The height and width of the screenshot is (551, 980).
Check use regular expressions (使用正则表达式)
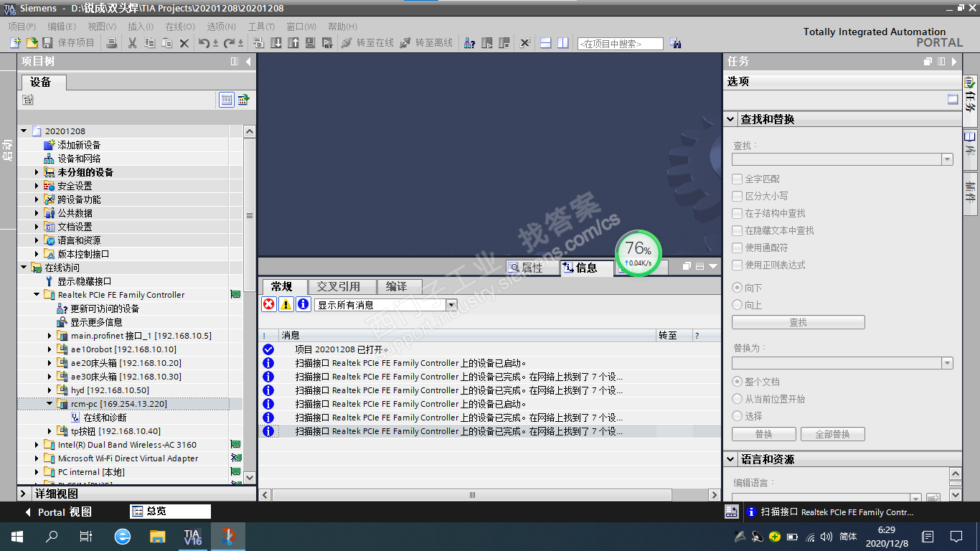coord(737,265)
